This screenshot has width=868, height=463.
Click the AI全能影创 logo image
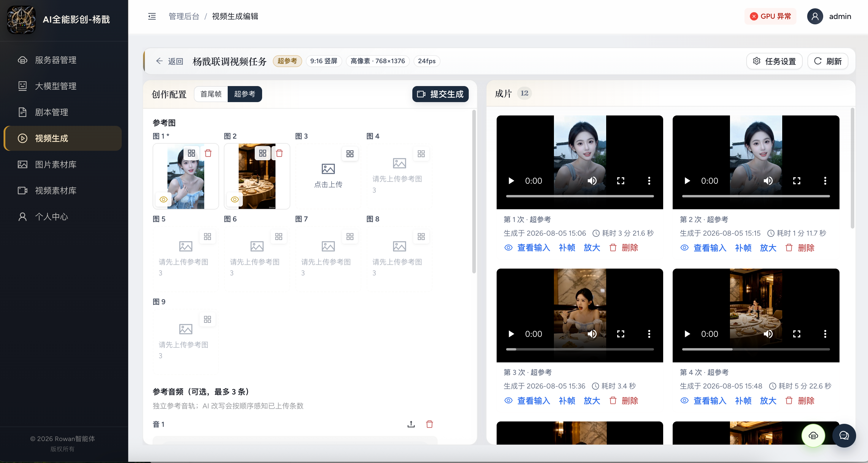21,20
